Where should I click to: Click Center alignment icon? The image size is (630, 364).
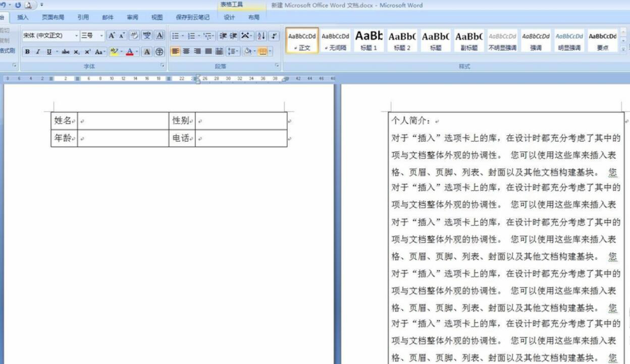click(x=186, y=52)
